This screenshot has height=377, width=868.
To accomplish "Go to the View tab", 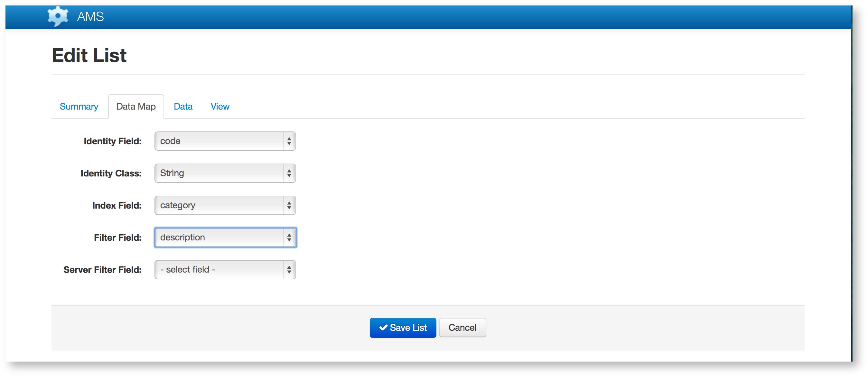I will coord(220,107).
